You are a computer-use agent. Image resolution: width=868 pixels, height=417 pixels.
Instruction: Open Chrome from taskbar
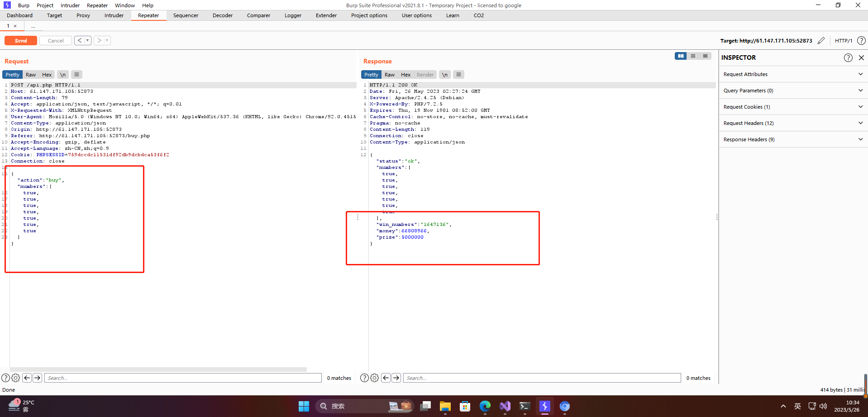coord(564,406)
